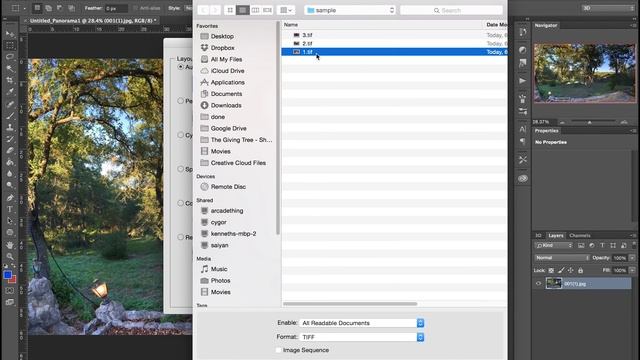Select the Cylindrical layout radio button
The width and height of the screenshot is (640, 360).
coord(180,135)
